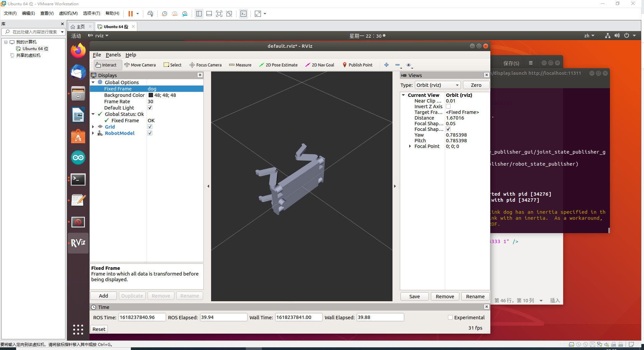Send Ctrl+Alt+Del to the VM
This screenshot has height=350, width=644.
point(150,14)
